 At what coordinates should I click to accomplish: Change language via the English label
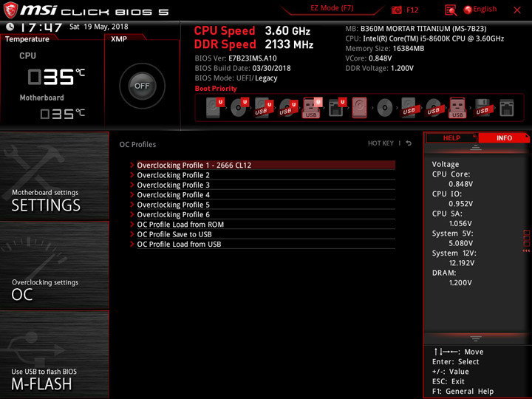pos(485,9)
